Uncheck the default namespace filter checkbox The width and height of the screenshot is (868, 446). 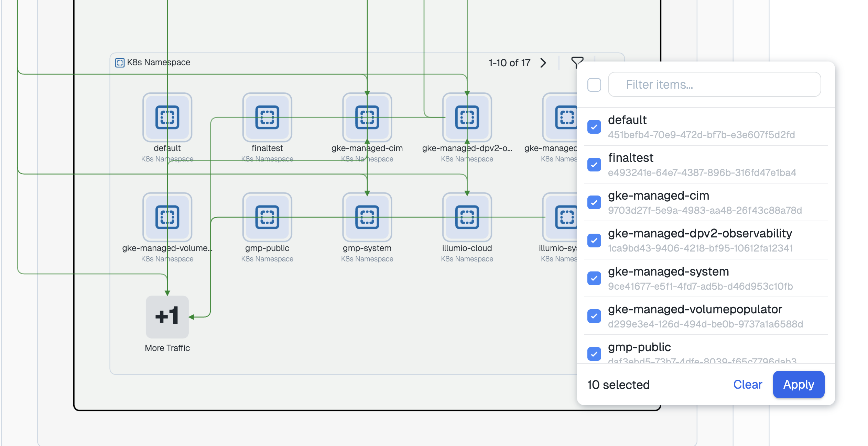click(594, 127)
